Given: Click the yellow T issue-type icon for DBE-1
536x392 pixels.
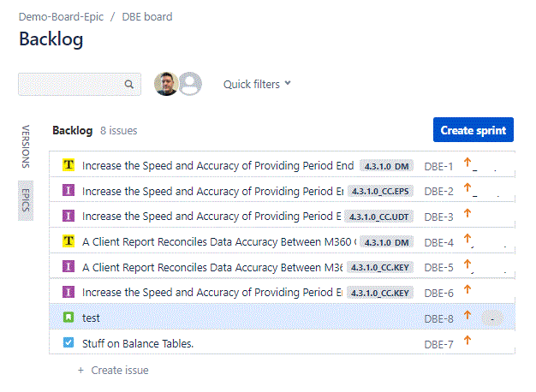Looking at the screenshot, I should pos(68,165).
